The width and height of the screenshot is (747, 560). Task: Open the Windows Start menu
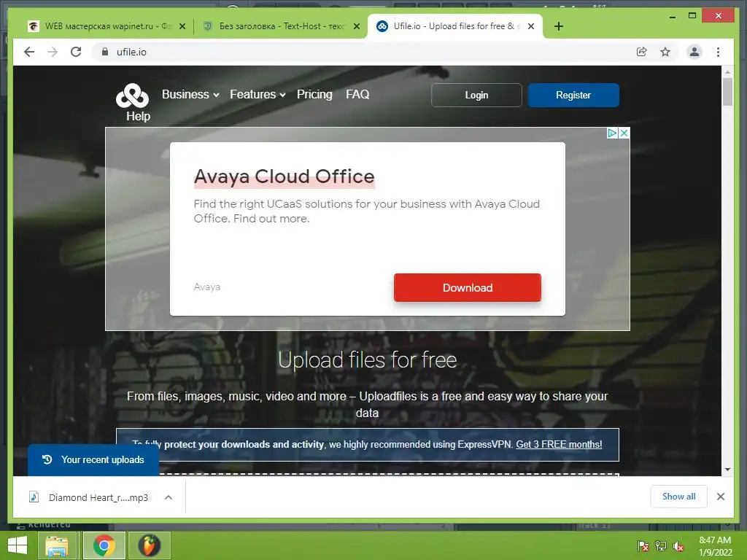(18, 545)
